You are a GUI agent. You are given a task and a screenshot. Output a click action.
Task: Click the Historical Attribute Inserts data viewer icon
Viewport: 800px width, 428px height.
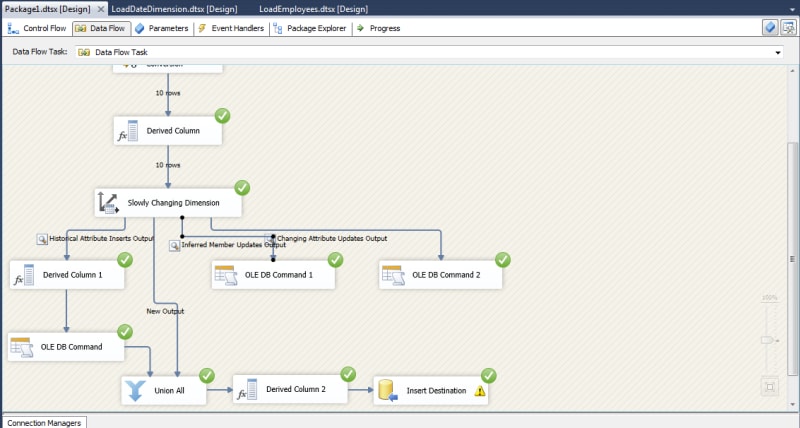pos(42,239)
